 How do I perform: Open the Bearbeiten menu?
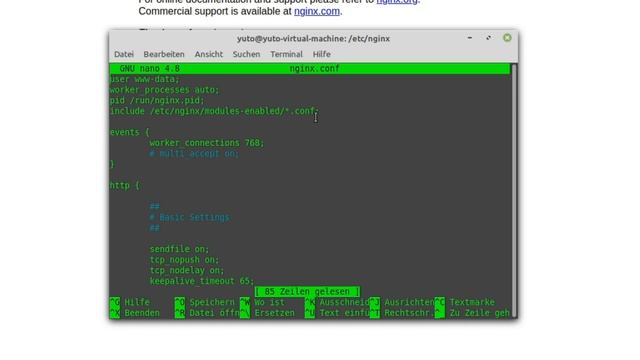[164, 54]
